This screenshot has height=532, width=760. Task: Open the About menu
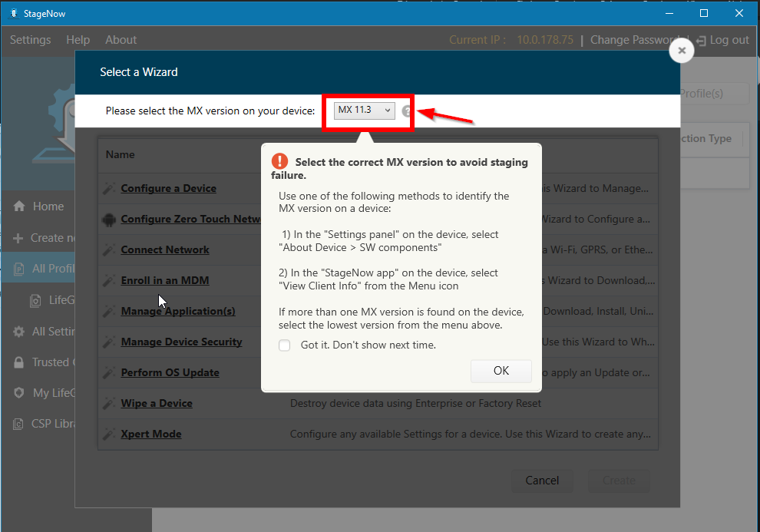click(x=121, y=39)
